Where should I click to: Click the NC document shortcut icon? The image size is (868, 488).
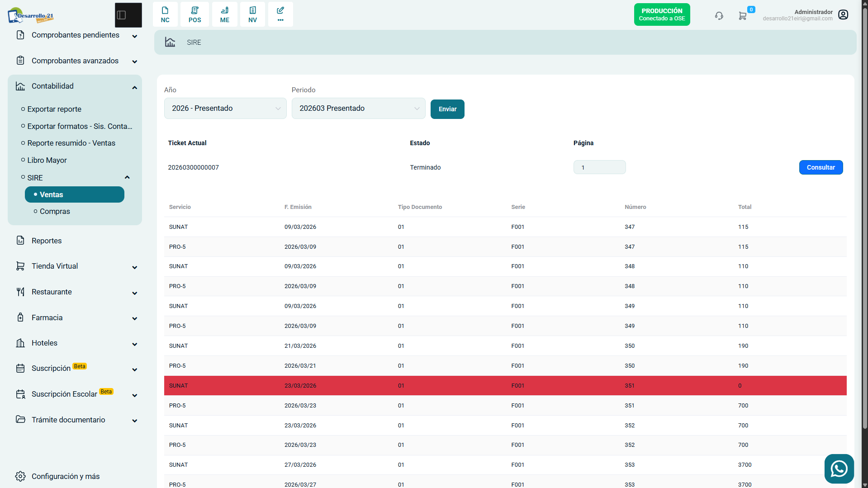tap(165, 14)
